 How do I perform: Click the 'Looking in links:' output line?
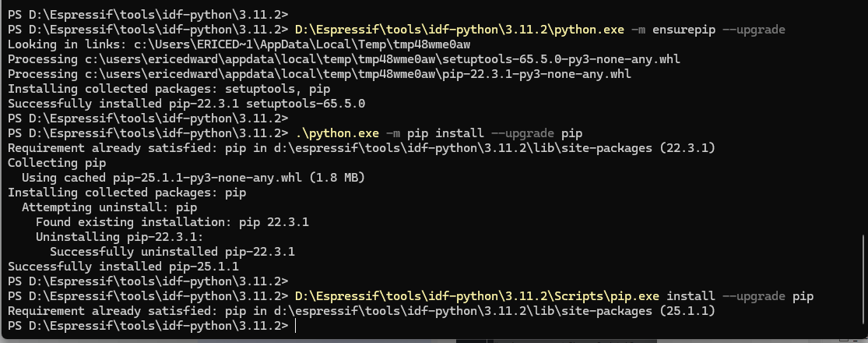pyautogui.click(x=238, y=44)
